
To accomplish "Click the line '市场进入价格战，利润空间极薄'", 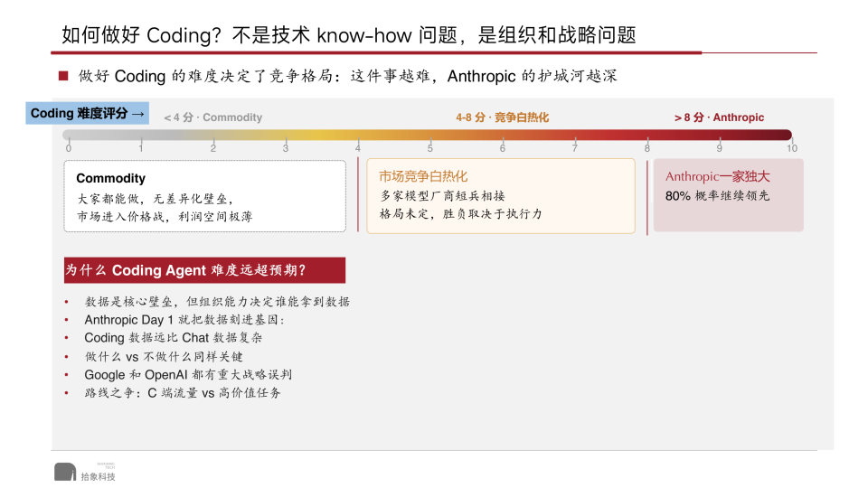I will (x=165, y=216).
